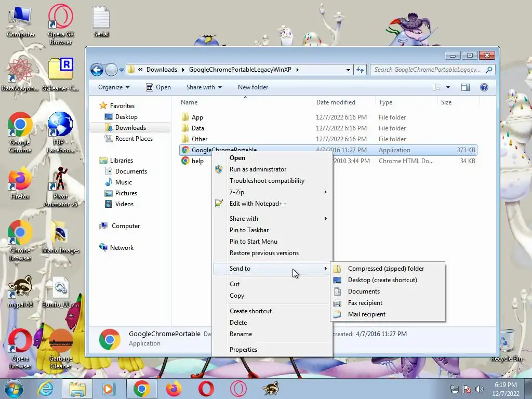The height and width of the screenshot is (399, 532).
Task: Expand the 7-Zip submenu
Action: (x=272, y=192)
